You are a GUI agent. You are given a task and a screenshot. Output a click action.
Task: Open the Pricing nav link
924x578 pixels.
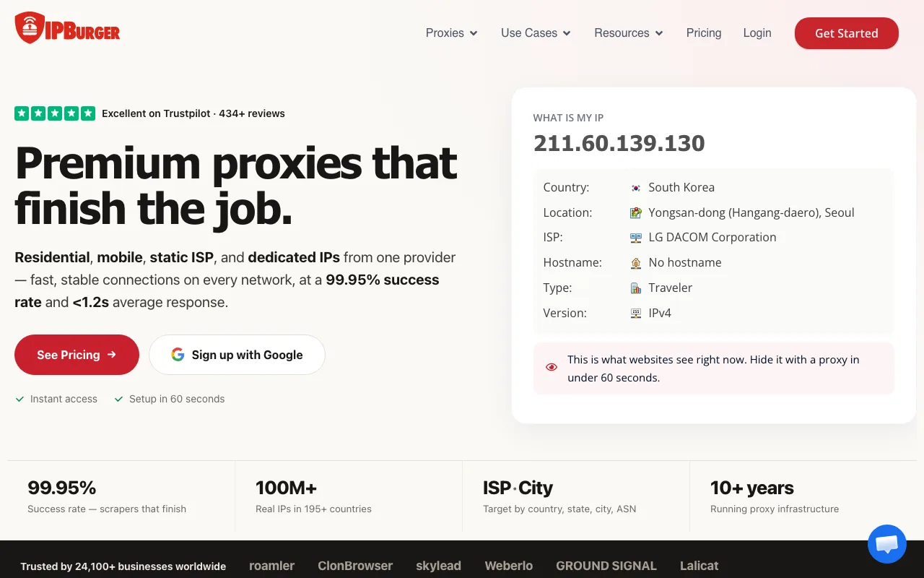point(704,33)
